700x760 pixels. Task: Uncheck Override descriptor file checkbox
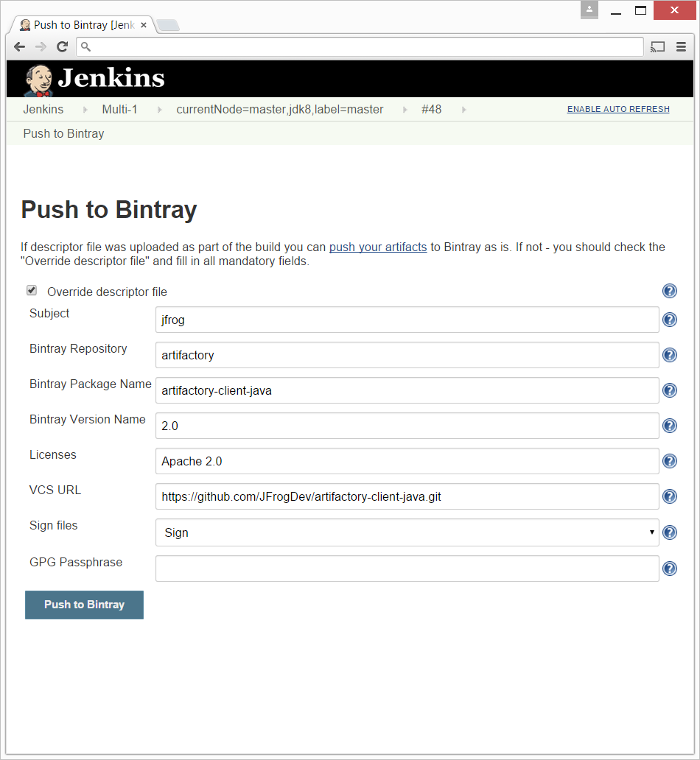(32, 291)
